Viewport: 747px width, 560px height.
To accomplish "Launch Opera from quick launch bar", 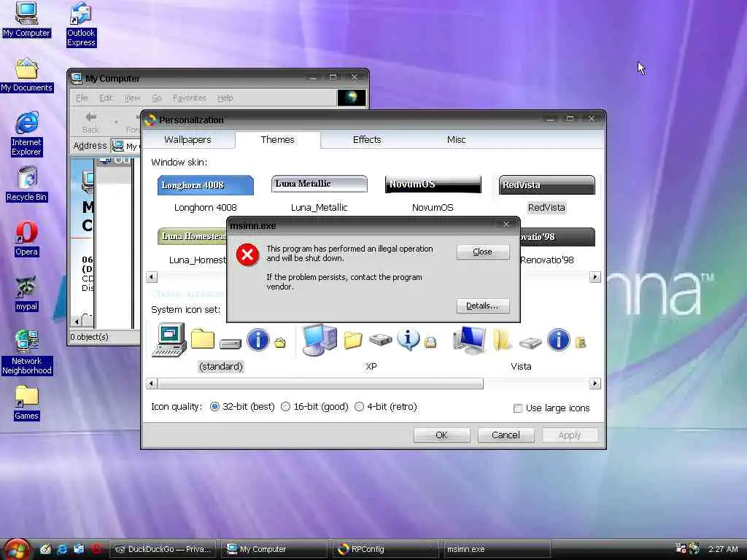I will click(96, 549).
